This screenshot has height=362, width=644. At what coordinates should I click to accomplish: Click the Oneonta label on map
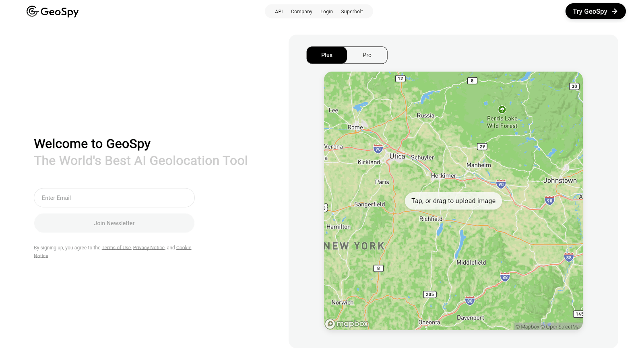pyautogui.click(x=429, y=322)
